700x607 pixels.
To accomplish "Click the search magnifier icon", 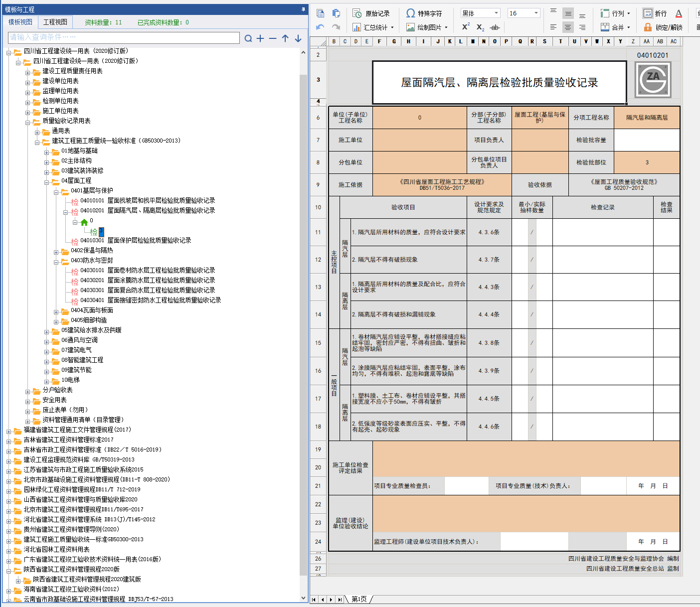I will pyautogui.click(x=248, y=38).
